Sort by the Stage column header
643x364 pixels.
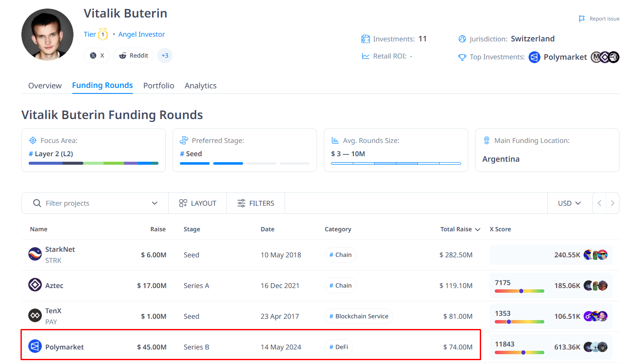(192, 229)
